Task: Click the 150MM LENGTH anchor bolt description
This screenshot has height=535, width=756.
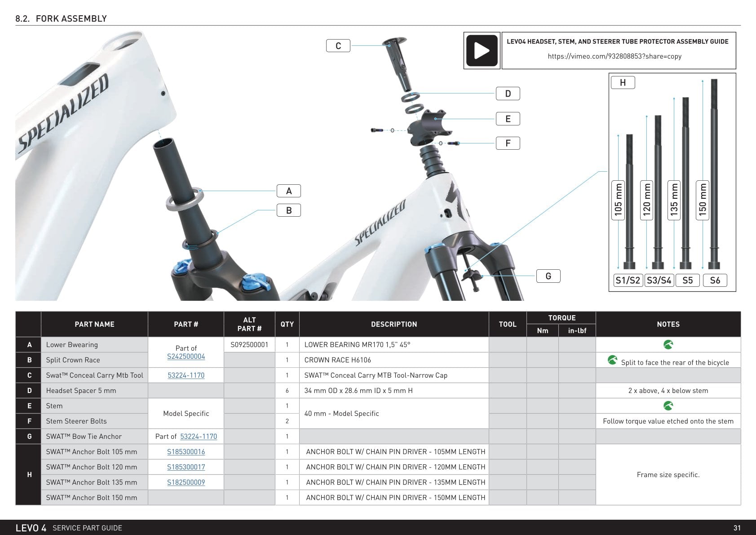Action: pyautogui.click(x=395, y=498)
